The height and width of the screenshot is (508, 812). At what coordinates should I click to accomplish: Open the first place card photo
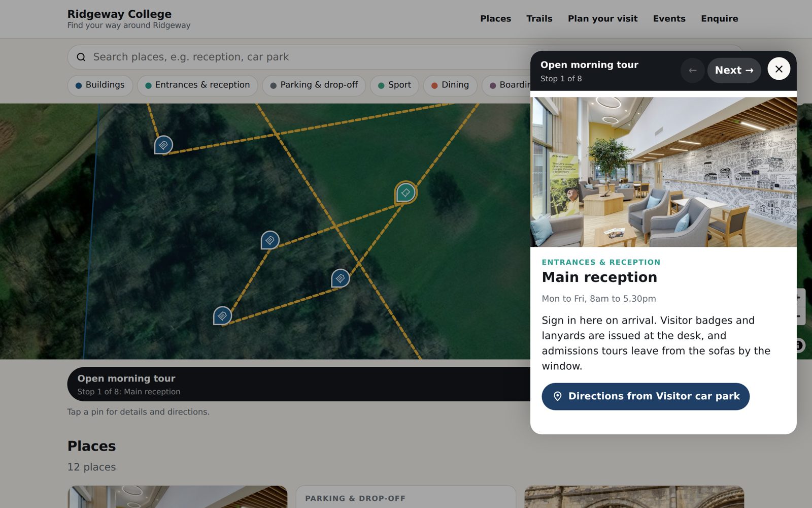(178, 497)
